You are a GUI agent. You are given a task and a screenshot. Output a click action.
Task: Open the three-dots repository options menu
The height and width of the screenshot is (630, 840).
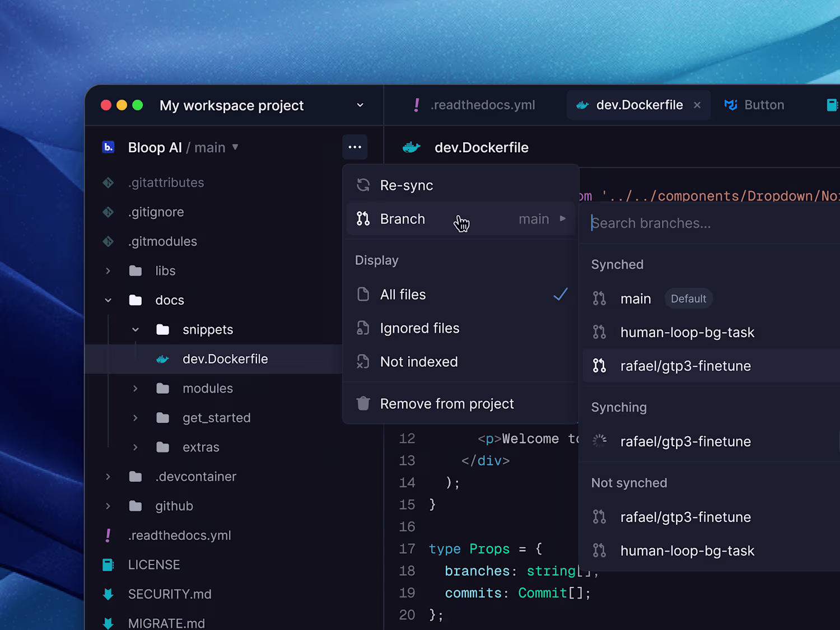pyautogui.click(x=354, y=147)
